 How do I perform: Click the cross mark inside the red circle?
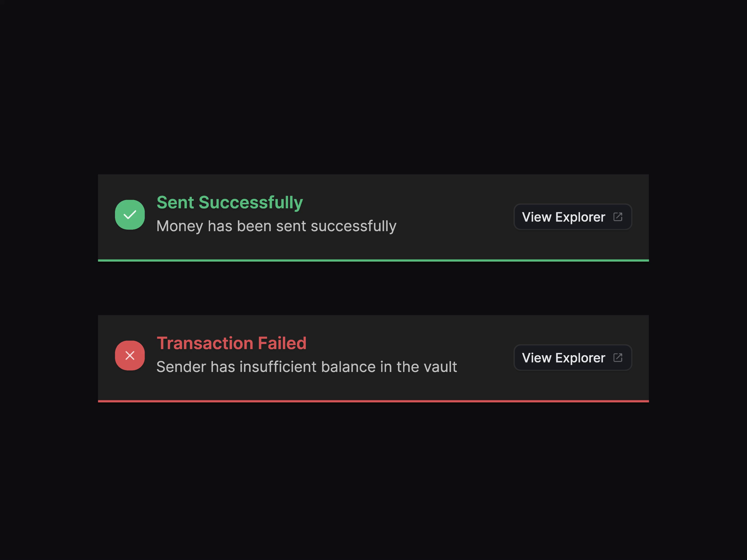click(x=130, y=355)
